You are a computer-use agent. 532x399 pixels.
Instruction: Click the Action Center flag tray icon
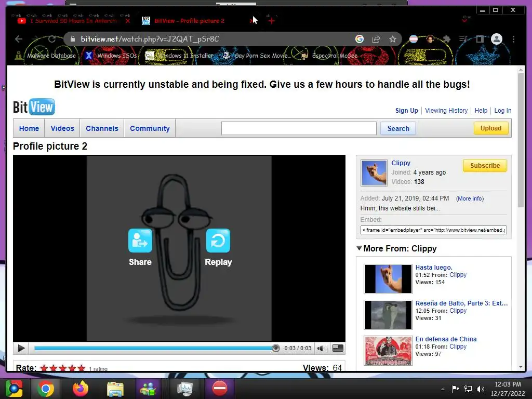coord(455,389)
